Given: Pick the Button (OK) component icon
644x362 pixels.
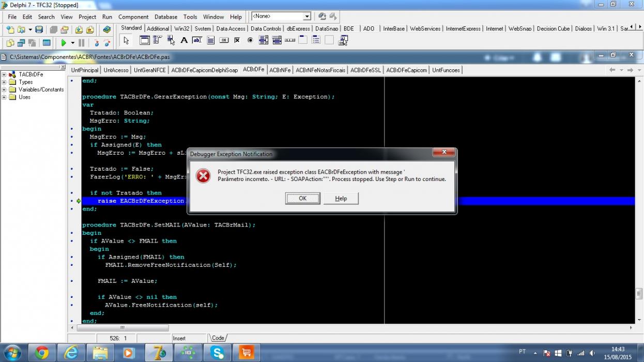Looking at the screenshot, I should click(224, 40).
